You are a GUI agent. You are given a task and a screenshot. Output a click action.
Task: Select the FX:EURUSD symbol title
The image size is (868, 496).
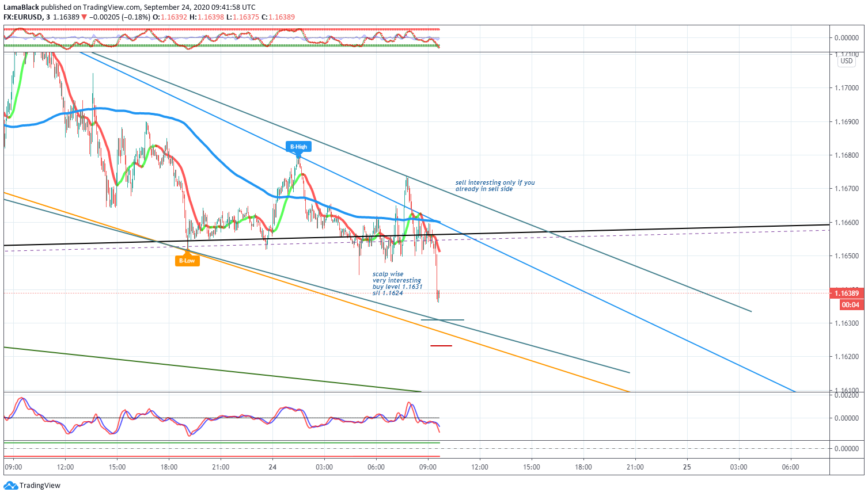23,17
